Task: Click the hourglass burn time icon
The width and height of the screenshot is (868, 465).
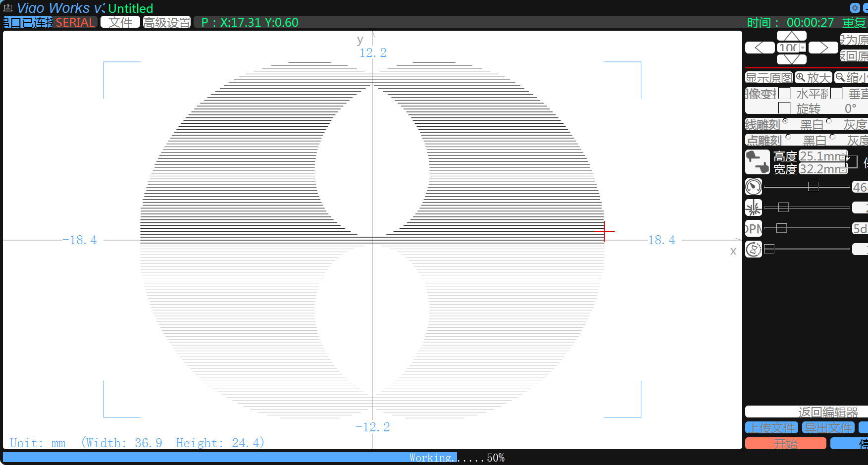Action: (754, 249)
